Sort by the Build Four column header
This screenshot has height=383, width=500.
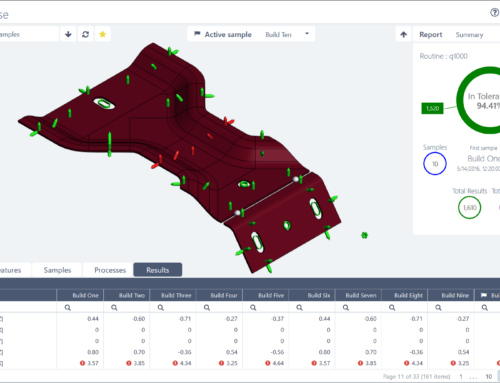(x=219, y=295)
